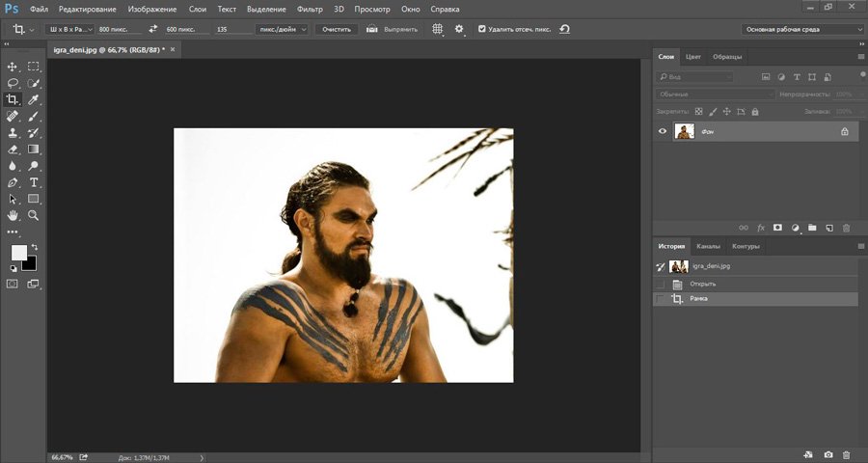Viewport: 868px width, 463px height.
Task: Filter layers by pixel type
Action: click(x=766, y=77)
